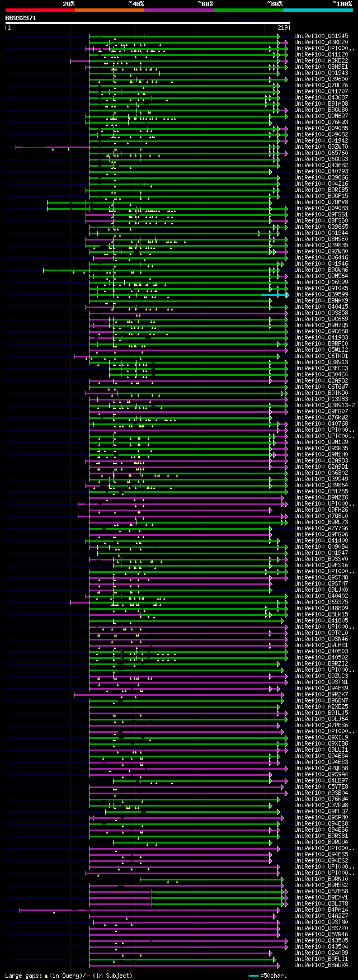Select the UniRef100_Q09083 row label
The width and height of the screenshot is (358, 980).
tap(321, 209)
